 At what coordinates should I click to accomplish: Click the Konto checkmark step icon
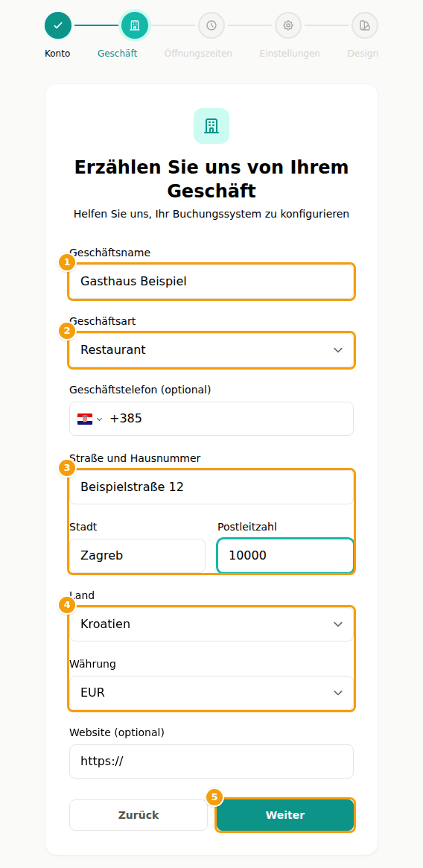tap(58, 25)
